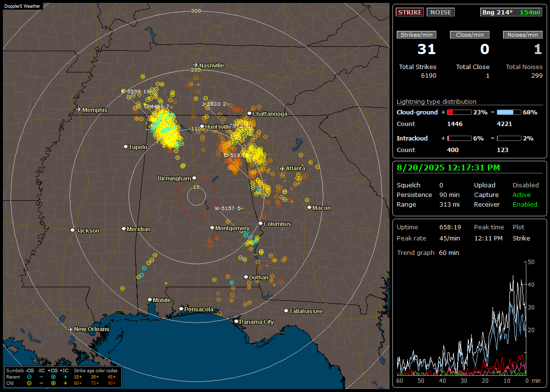Image resolution: width=550 pixels, height=392 pixels.
Task: Activate the STRIKE indicator button
Action: coord(410,12)
